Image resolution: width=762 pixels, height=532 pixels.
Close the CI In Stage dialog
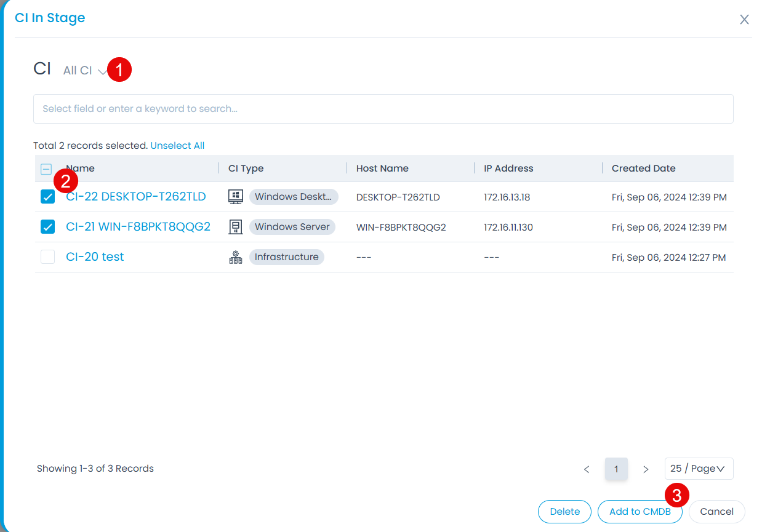(x=744, y=20)
